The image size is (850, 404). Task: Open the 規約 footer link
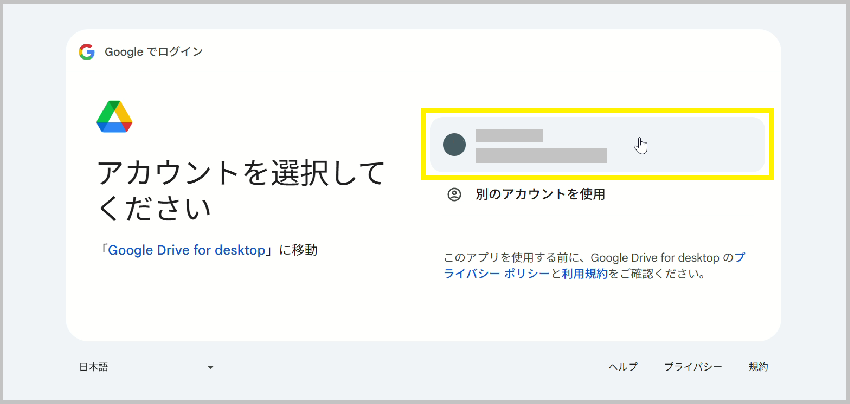758,367
